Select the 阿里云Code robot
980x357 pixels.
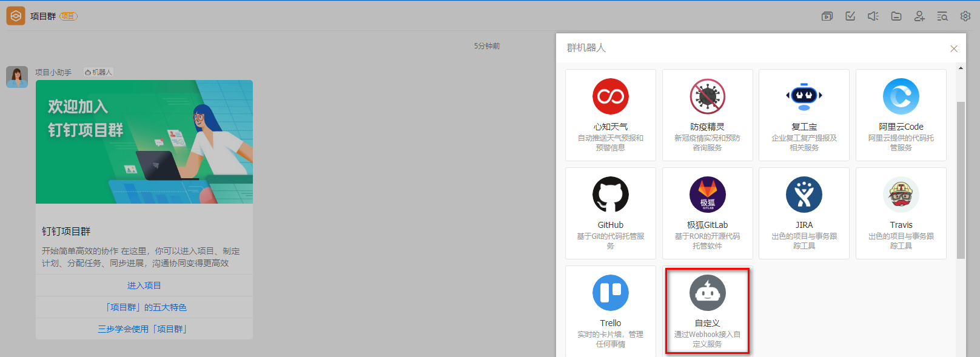[901, 115]
